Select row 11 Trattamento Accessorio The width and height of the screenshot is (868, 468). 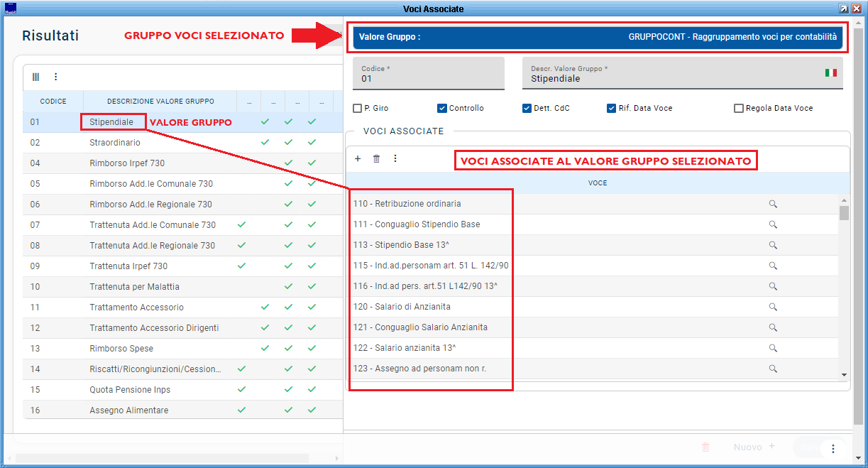click(182, 308)
